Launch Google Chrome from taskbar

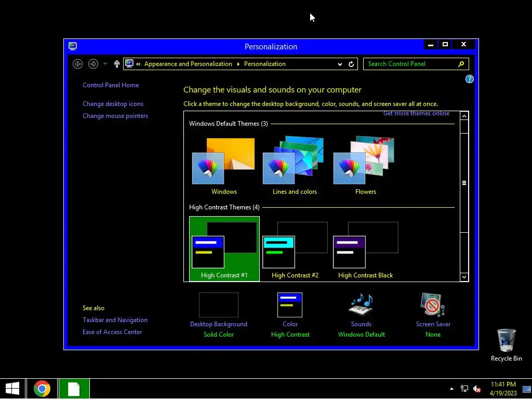42,389
